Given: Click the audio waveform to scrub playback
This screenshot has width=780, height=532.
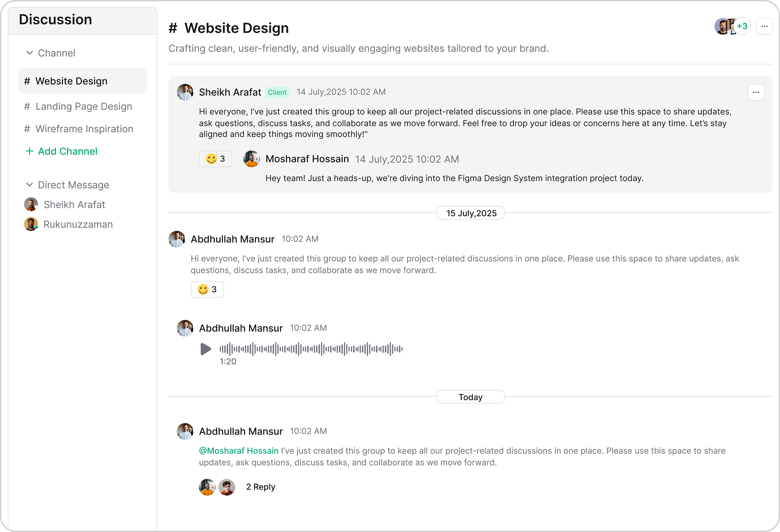Looking at the screenshot, I should pyautogui.click(x=311, y=349).
